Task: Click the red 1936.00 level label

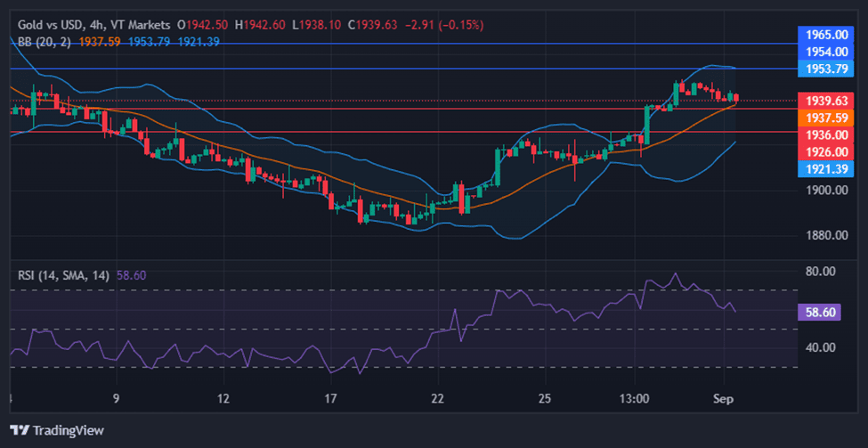Action: [x=825, y=134]
